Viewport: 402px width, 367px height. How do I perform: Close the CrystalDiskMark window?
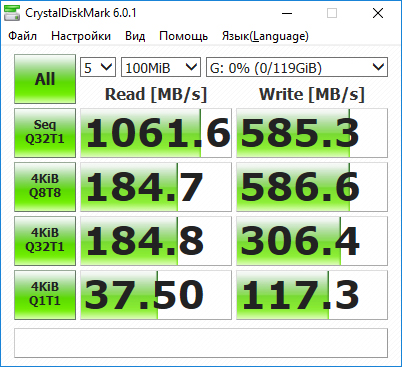(378, 13)
